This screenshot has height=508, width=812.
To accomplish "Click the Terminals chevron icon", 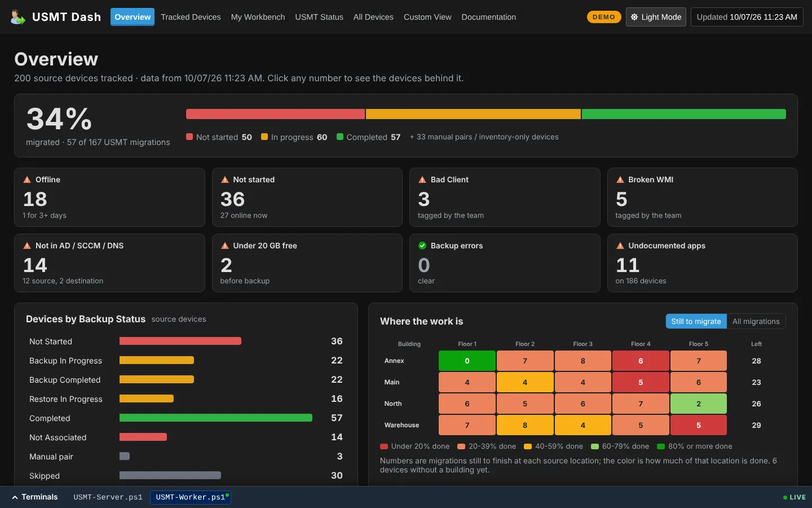I will click(x=15, y=497).
